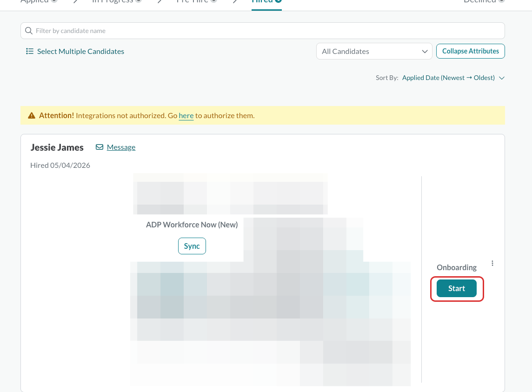Click the Select Multiple Candidates list icon

[30, 51]
